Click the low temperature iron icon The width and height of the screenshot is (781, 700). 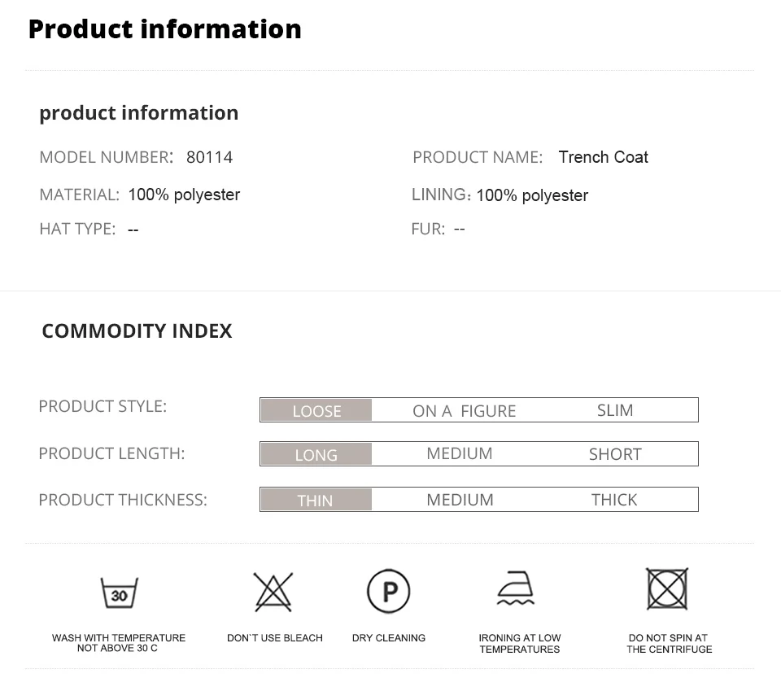517,588
